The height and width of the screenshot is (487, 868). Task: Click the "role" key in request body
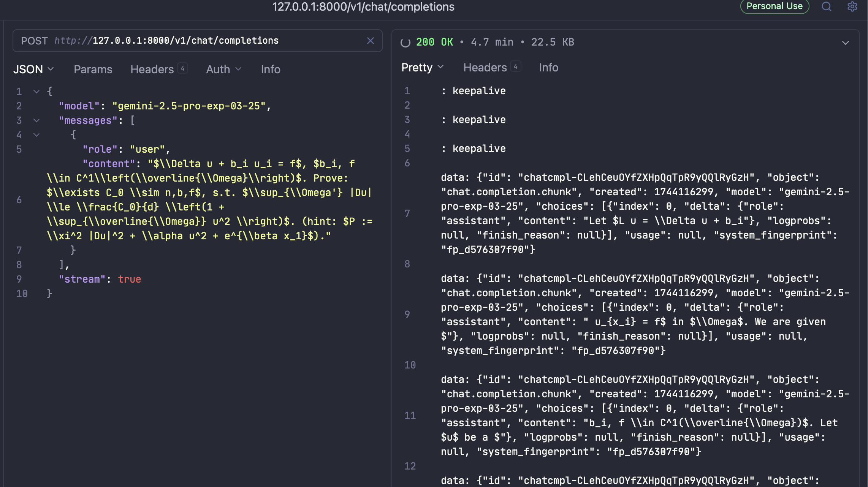(x=100, y=149)
